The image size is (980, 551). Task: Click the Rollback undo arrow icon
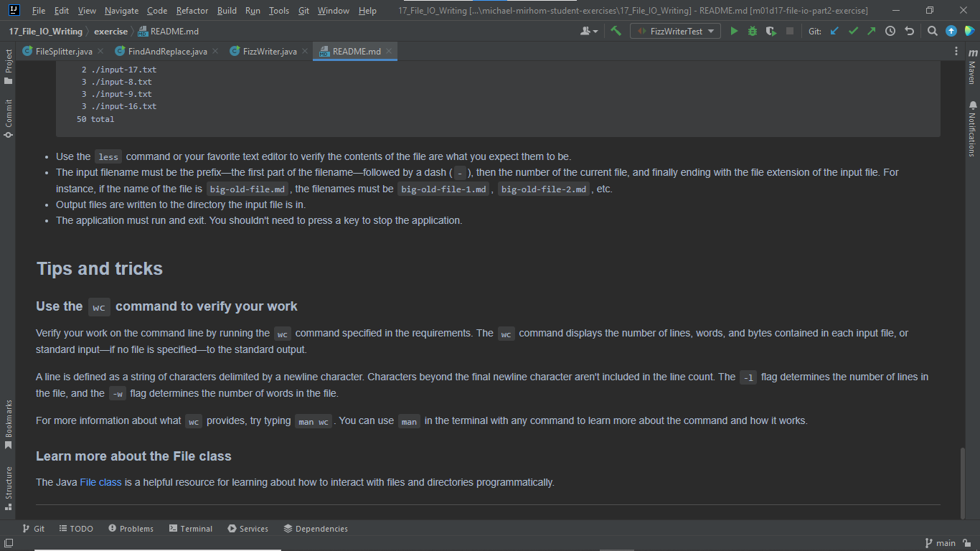click(910, 31)
